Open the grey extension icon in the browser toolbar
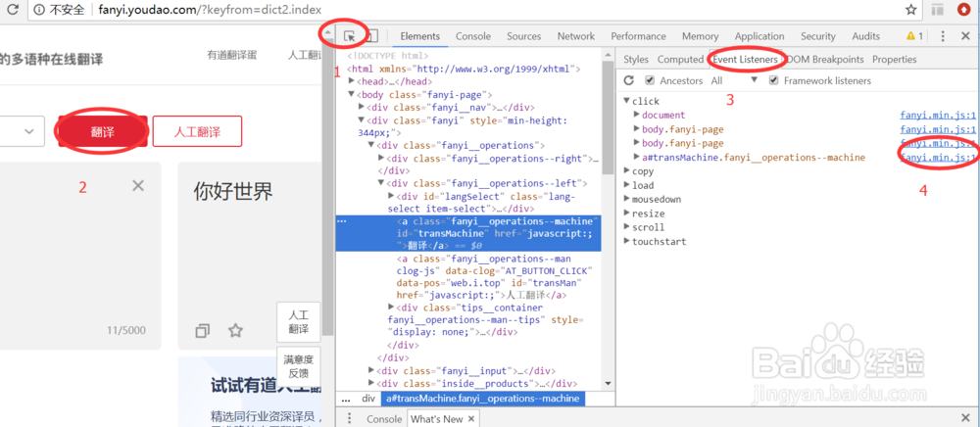This screenshot has height=427, width=980. pyautogui.click(x=938, y=10)
